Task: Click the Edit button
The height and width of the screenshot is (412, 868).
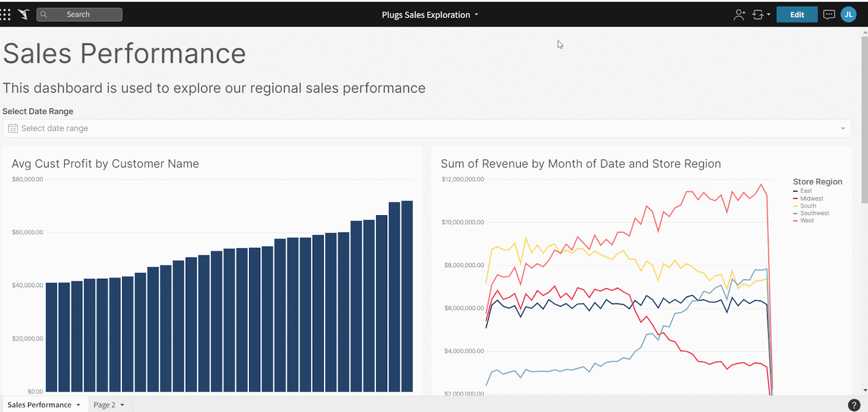Action: pos(797,15)
